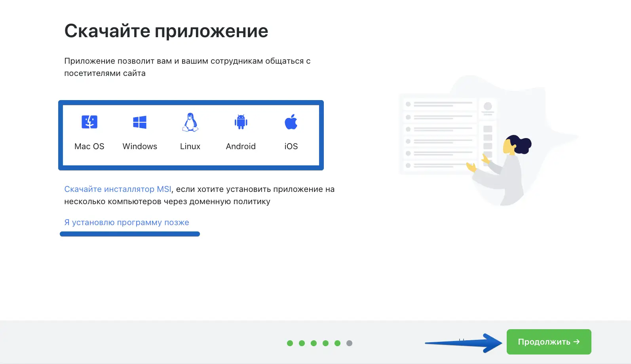Choose the "Android" text label
631x364 pixels.
[x=241, y=146]
